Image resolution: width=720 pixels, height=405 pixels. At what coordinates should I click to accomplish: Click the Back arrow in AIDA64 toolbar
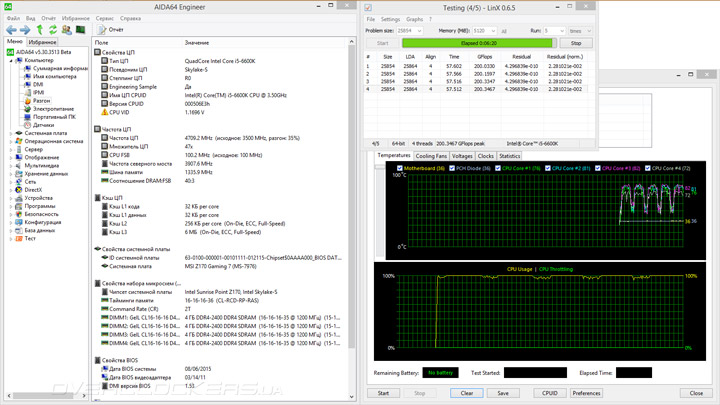click(10, 30)
